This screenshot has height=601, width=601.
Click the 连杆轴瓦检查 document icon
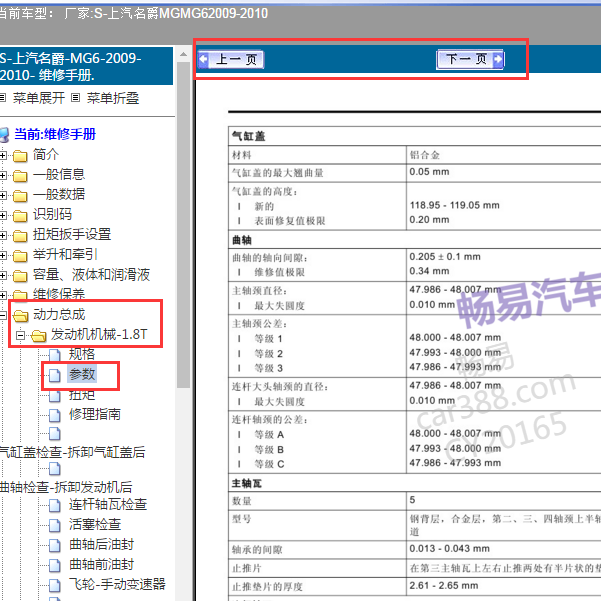coord(54,506)
